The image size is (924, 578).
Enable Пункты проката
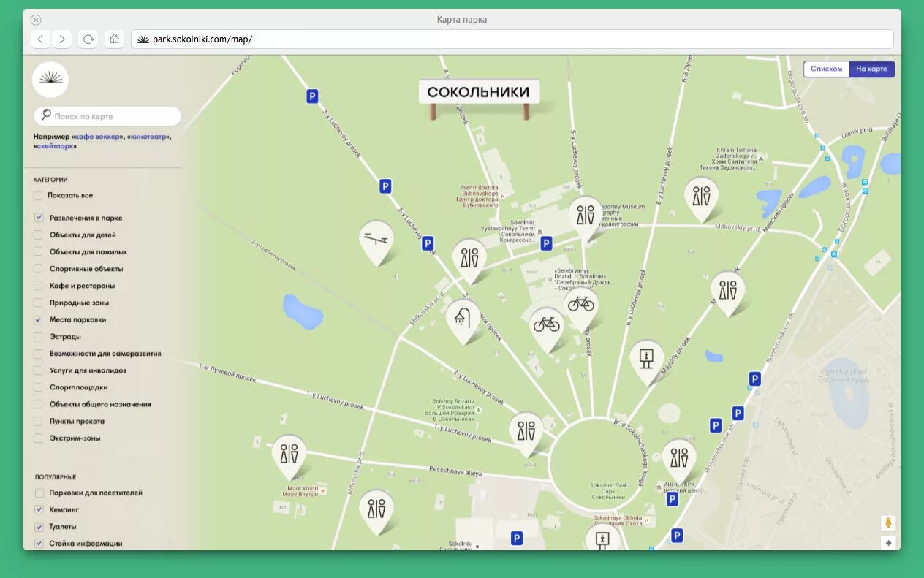tap(37, 422)
